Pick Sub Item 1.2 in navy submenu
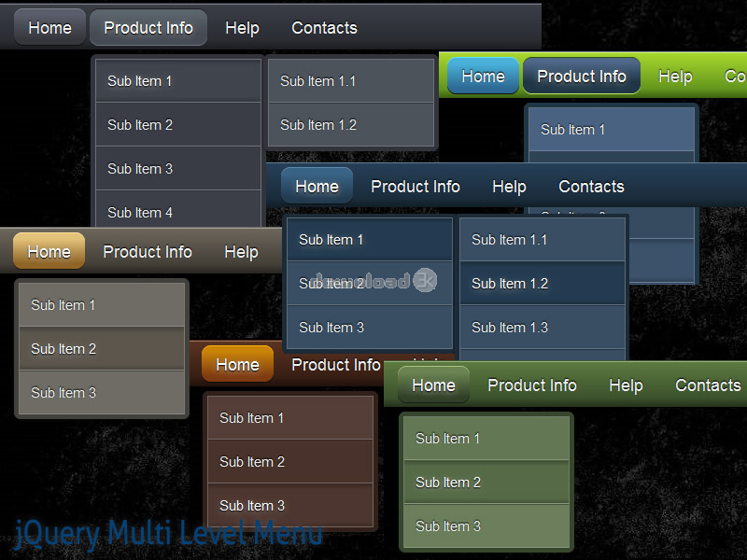 (x=543, y=284)
